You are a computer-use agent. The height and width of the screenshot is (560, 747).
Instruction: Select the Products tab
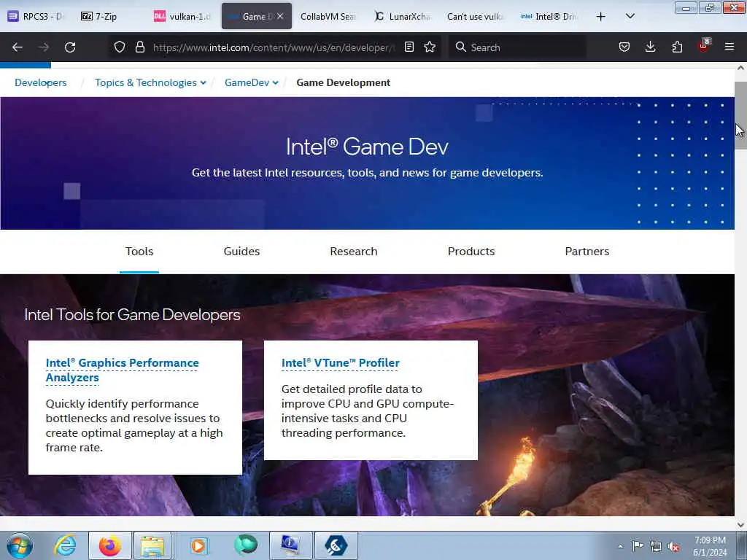point(471,252)
